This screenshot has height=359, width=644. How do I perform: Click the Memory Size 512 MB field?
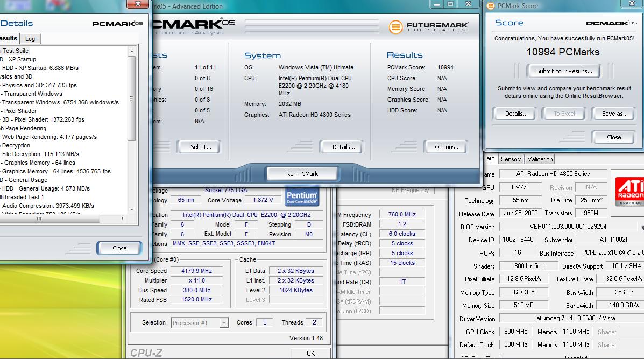point(524,305)
